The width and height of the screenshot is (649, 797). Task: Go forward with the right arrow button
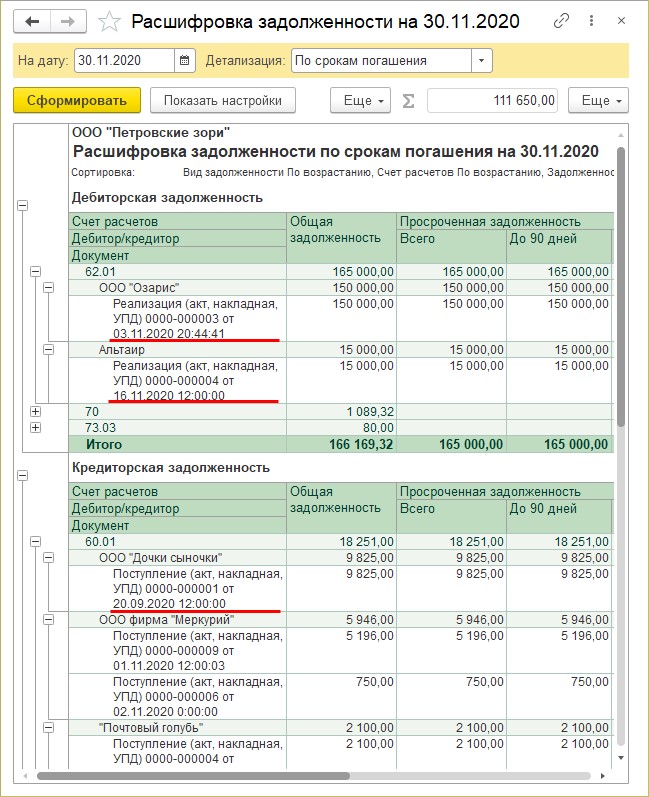[x=68, y=21]
